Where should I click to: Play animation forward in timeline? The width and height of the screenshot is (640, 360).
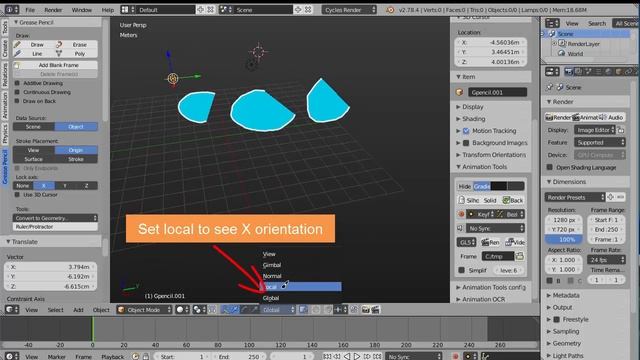click(357, 356)
